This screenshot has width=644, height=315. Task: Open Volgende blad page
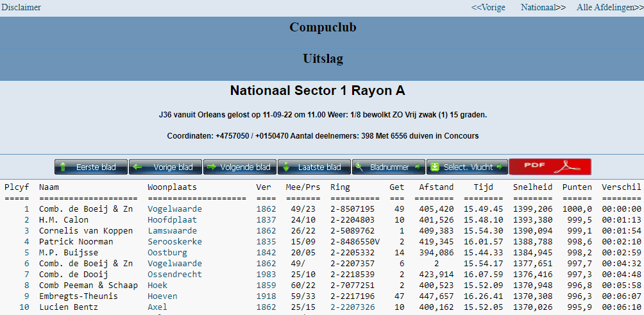(x=239, y=167)
